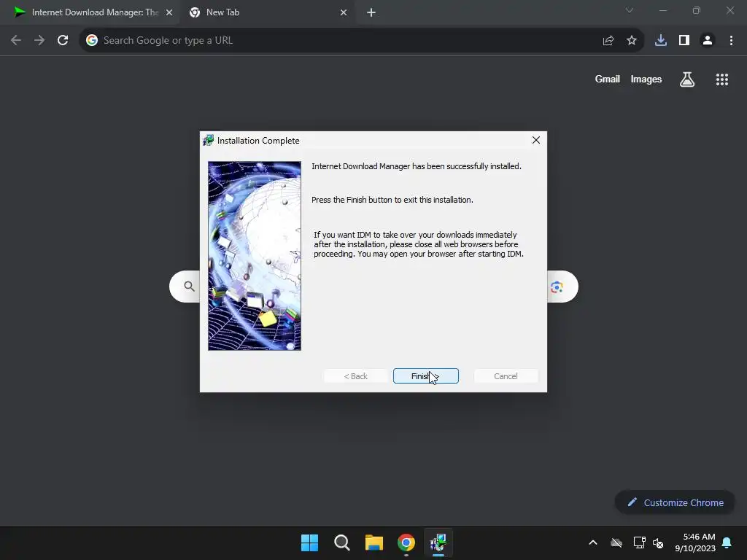Close the Internet Download Manager tab
The height and width of the screenshot is (560, 747).
pyautogui.click(x=169, y=12)
